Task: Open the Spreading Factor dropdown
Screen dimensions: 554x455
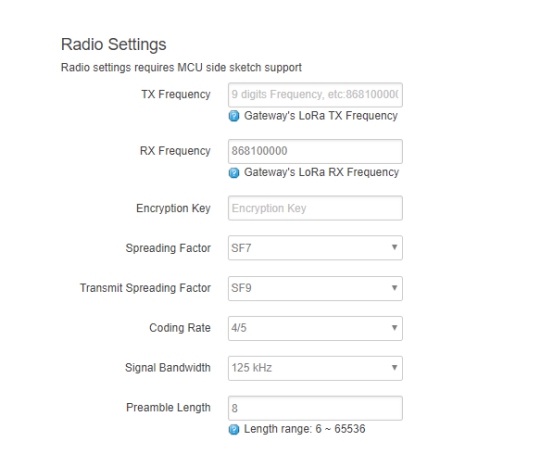Action: pos(315,248)
